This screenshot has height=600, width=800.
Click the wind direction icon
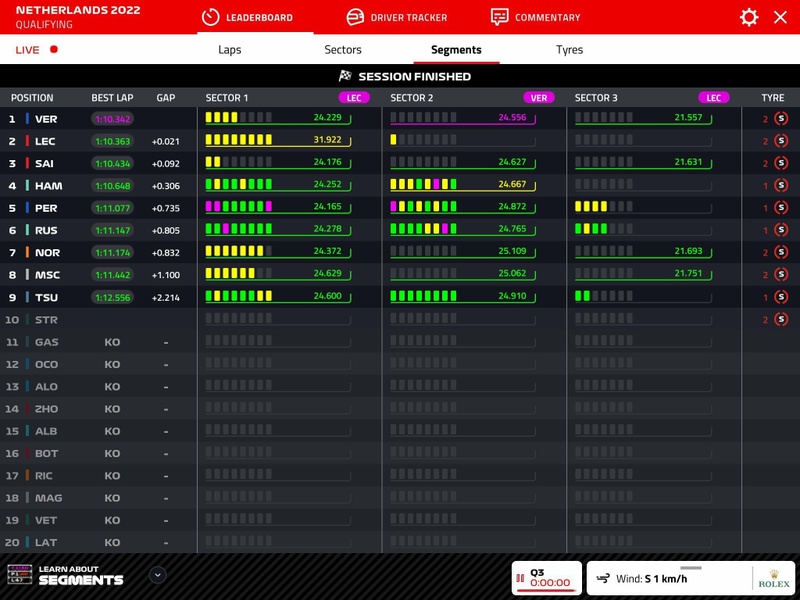pos(603,579)
